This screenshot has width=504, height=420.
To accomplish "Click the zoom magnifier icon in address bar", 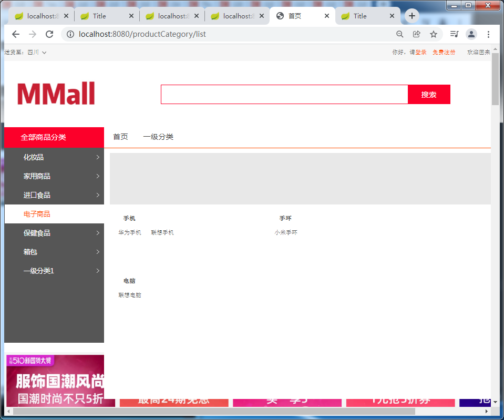I will [x=399, y=34].
